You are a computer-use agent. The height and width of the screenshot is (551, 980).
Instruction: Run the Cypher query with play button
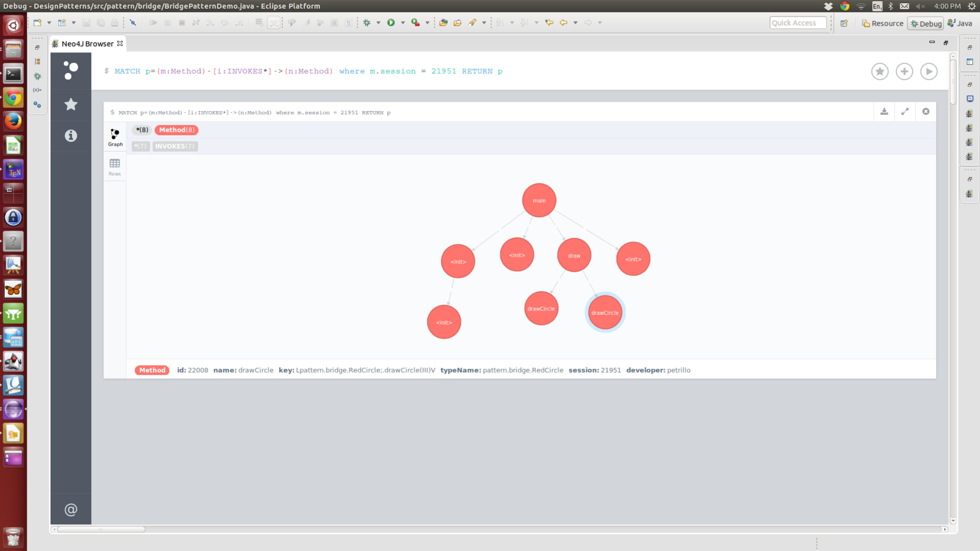point(929,71)
